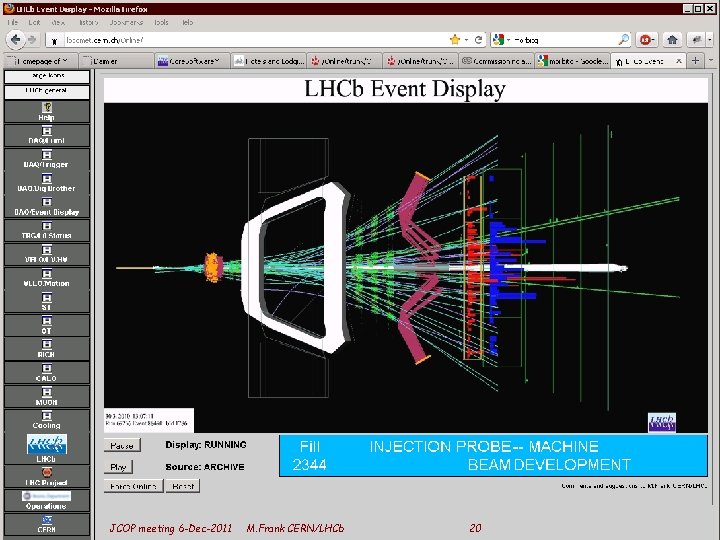Open the dropdown arrow beside bookmark star
720x540 pixels.
(x=466, y=40)
